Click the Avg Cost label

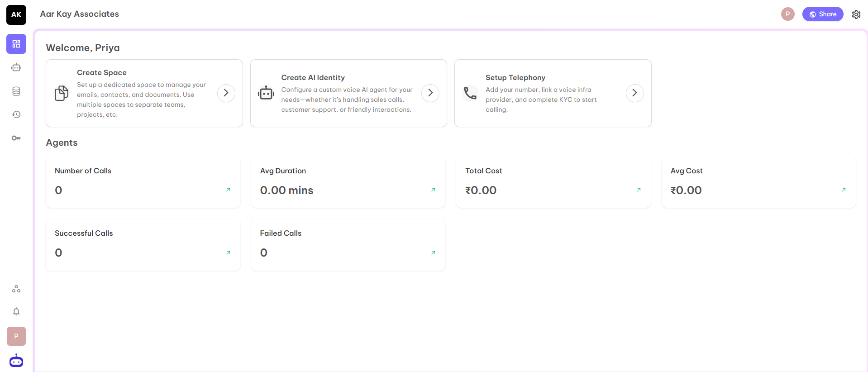point(687,171)
